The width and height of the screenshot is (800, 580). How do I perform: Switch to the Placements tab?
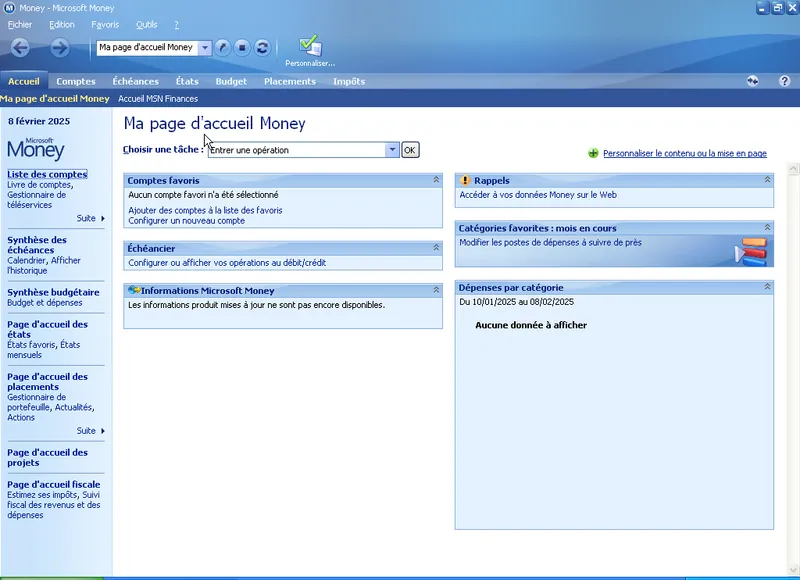pyautogui.click(x=290, y=82)
